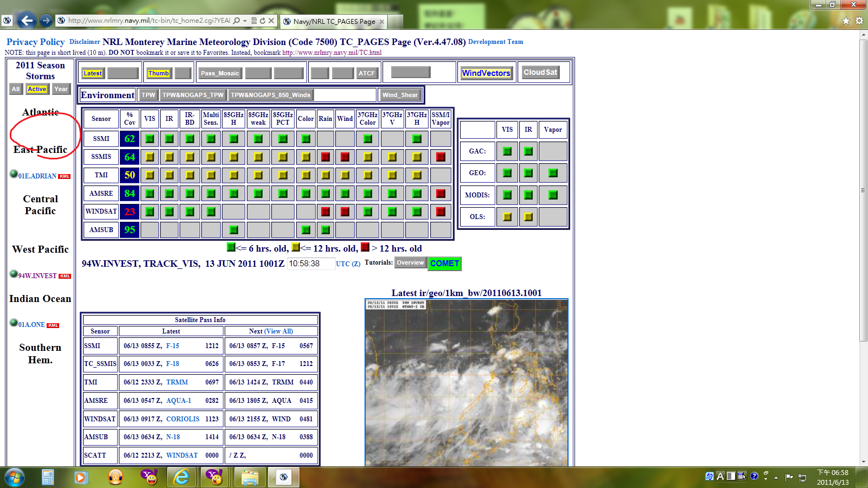
Task: Click the browser Forward arrow button
Action: tap(46, 21)
